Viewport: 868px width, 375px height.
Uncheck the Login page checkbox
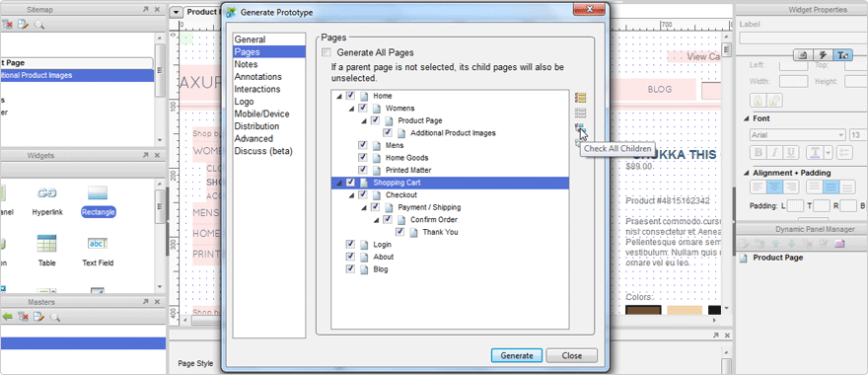click(350, 245)
